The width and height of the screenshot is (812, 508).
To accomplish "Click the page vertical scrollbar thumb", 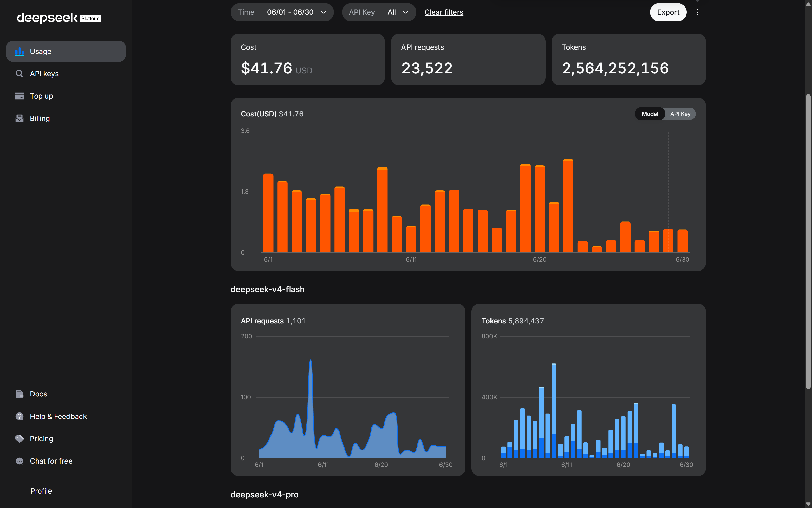I will pos(808,241).
